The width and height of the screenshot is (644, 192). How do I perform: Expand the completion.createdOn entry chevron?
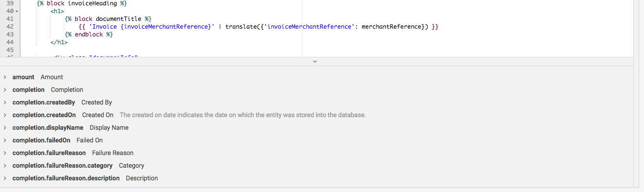point(4,115)
